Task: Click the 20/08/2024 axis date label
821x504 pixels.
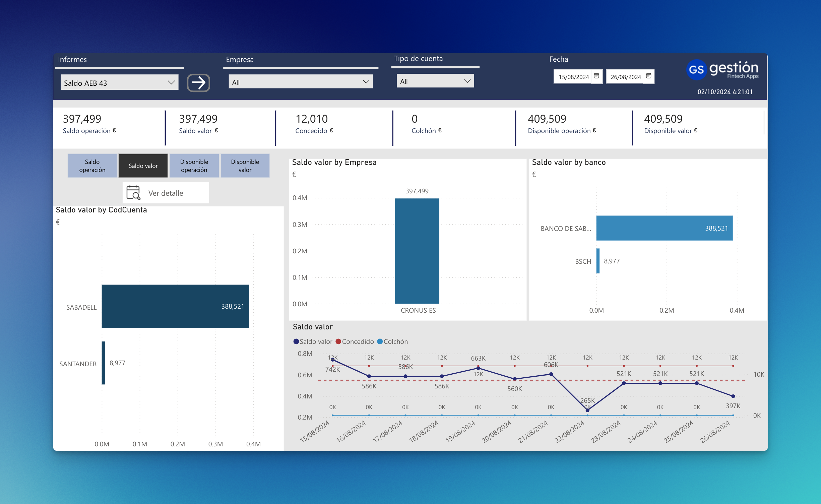Action: point(497,432)
